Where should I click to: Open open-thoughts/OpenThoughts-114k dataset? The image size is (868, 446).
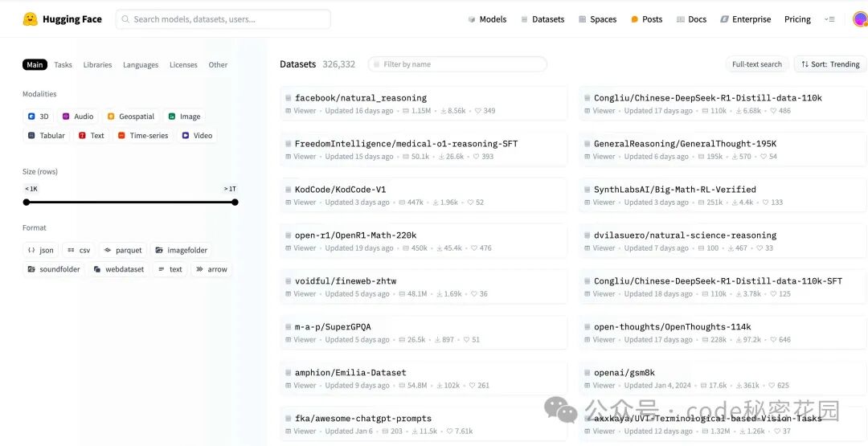pyautogui.click(x=723, y=333)
